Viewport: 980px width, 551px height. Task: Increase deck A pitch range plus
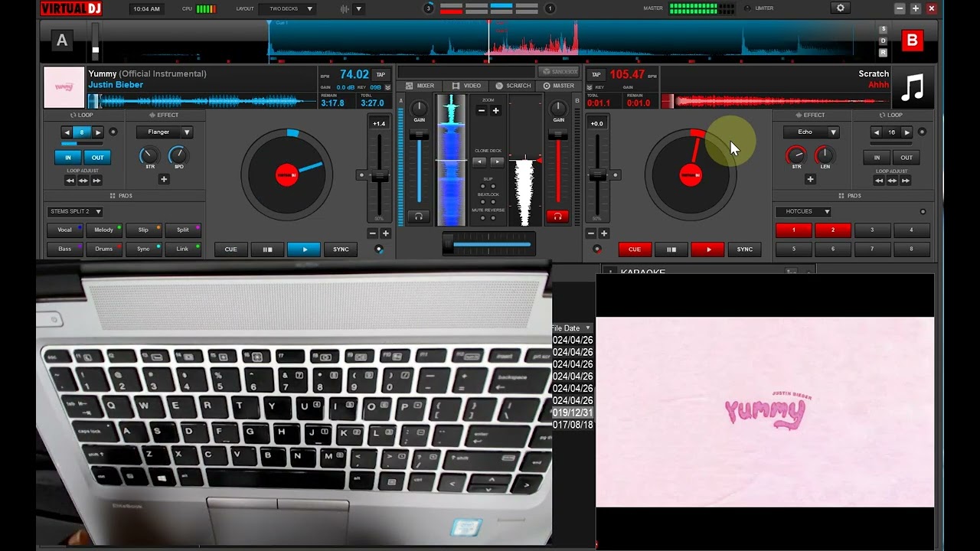point(385,233)
